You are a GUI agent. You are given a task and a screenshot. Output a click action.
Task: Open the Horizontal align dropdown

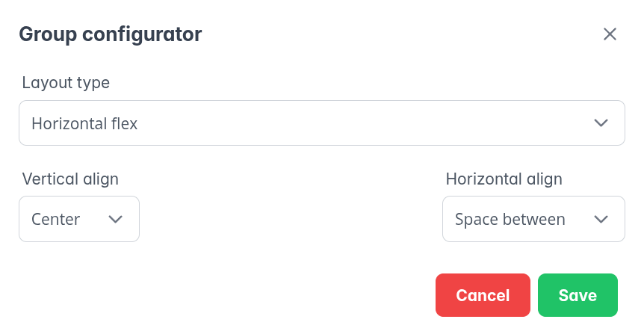pyautogui.click(x=533, y=219)
